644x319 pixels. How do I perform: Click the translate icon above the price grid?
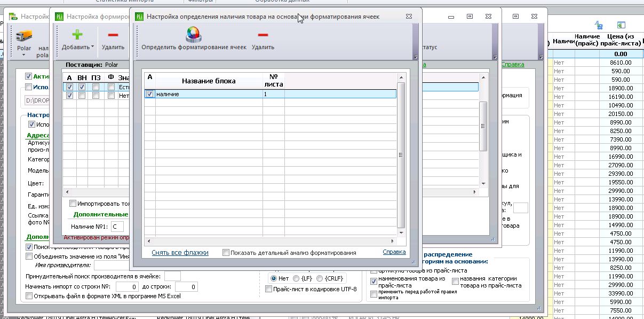tap(599, 25)
